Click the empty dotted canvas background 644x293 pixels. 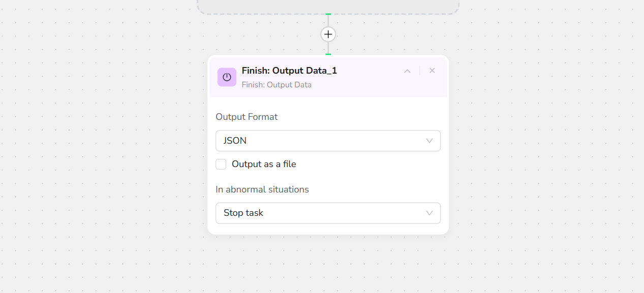tap(534, 152)
